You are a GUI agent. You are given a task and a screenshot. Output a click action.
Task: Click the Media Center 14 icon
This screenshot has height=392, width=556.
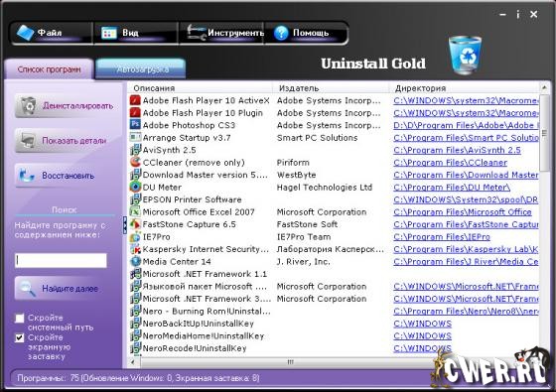click(135, 261)
